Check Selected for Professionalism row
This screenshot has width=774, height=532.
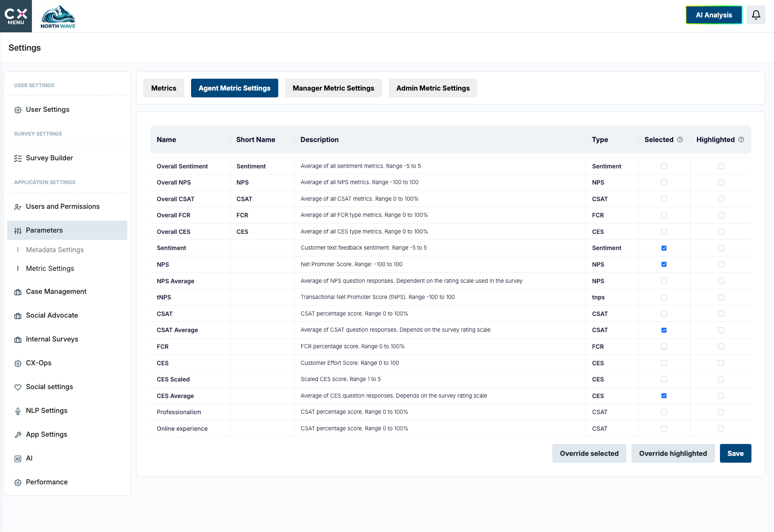point(664,412)
